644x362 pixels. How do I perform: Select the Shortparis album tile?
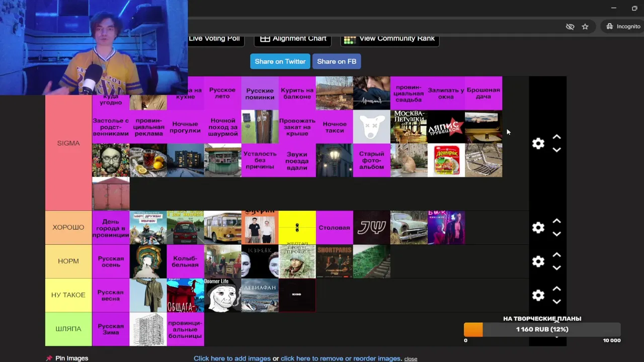coord(334,261)
